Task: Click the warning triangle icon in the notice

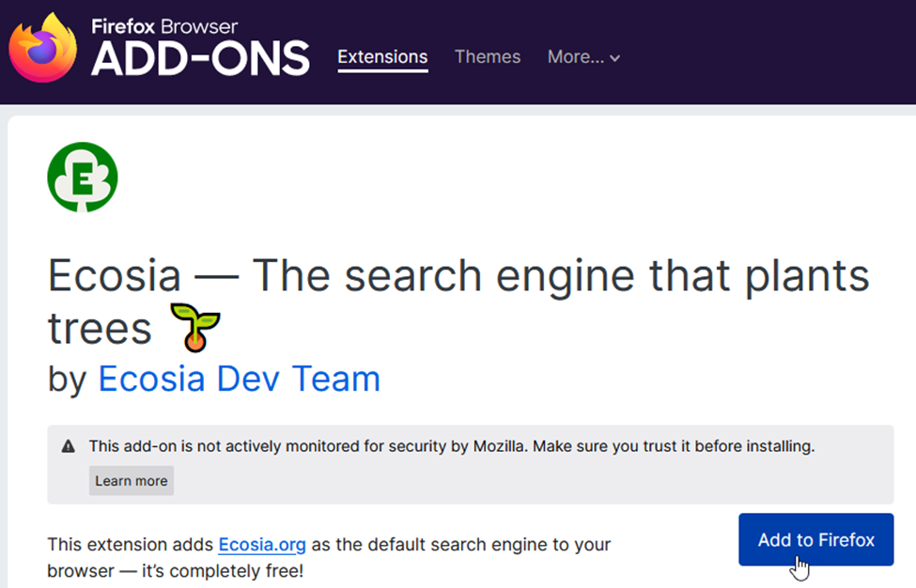Action: (66, 446)
